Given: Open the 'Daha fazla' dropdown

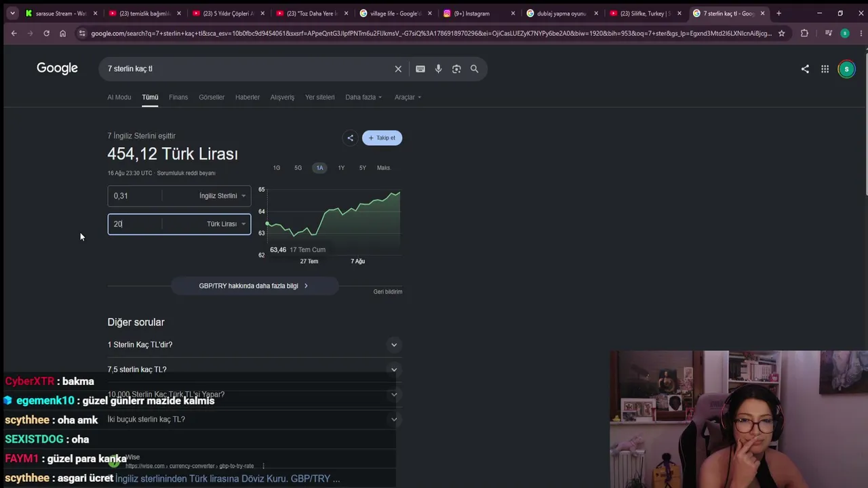Looking at the screenshot, I should tap(363, 97).
